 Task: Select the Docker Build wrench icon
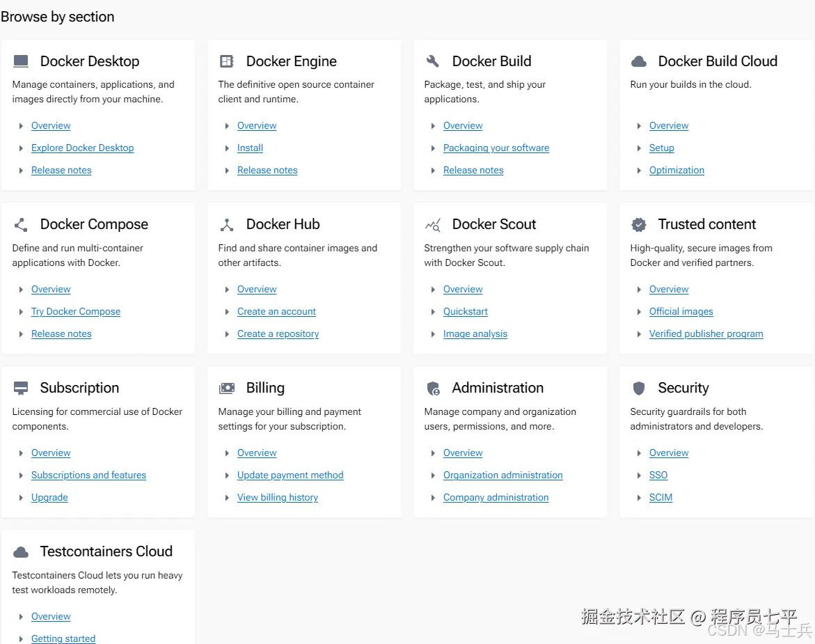coord(432,61)
